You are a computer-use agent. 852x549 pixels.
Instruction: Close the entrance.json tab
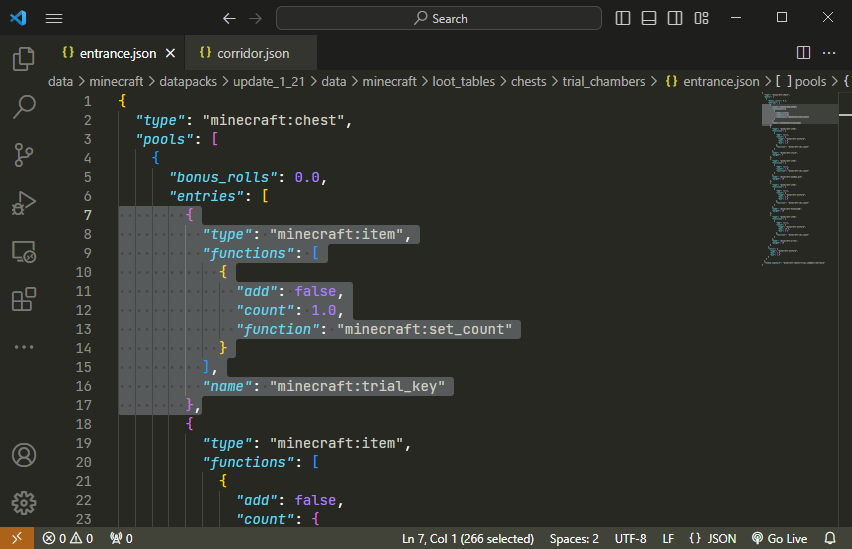170,53
